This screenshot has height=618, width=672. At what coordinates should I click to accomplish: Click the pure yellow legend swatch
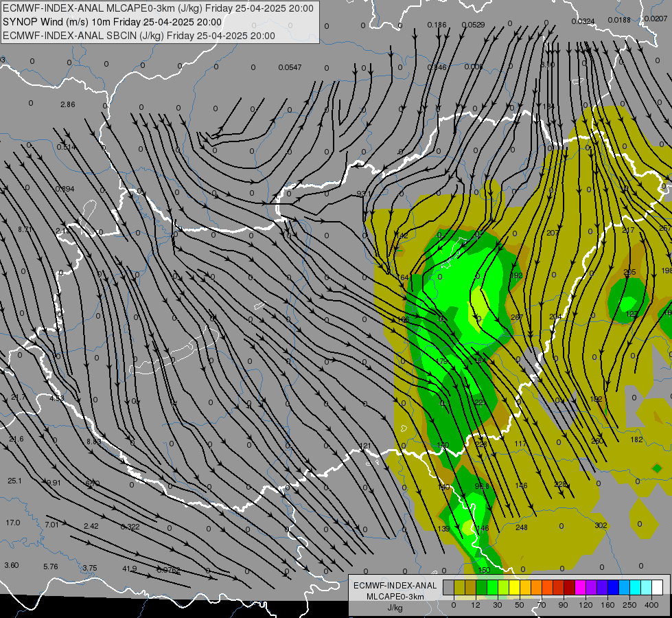pos(514,588)
